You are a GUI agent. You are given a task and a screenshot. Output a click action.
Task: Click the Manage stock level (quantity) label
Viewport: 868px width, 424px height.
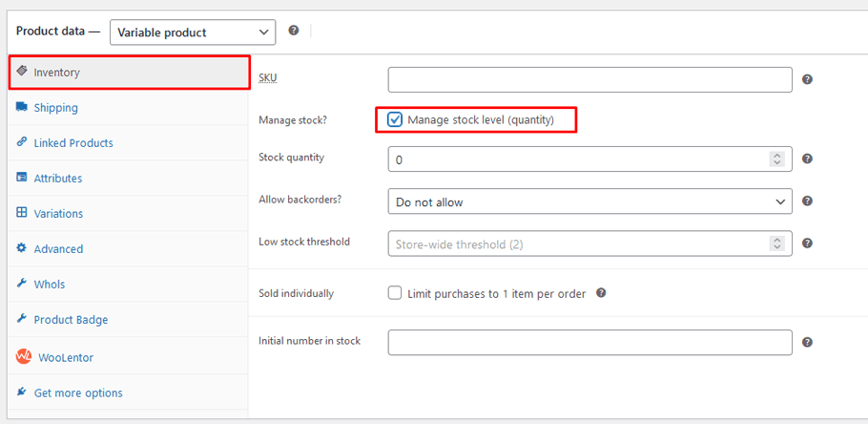pyautogui.click(x=481, y=119)
